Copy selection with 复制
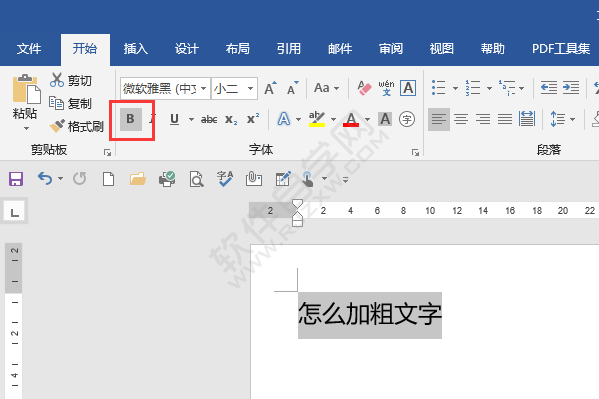 tap(71, 103)
